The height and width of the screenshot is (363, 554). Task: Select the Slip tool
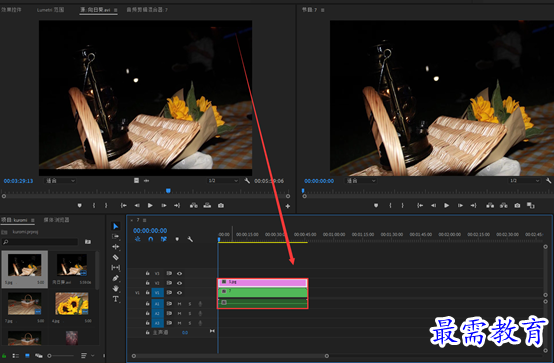click(116, 268)
